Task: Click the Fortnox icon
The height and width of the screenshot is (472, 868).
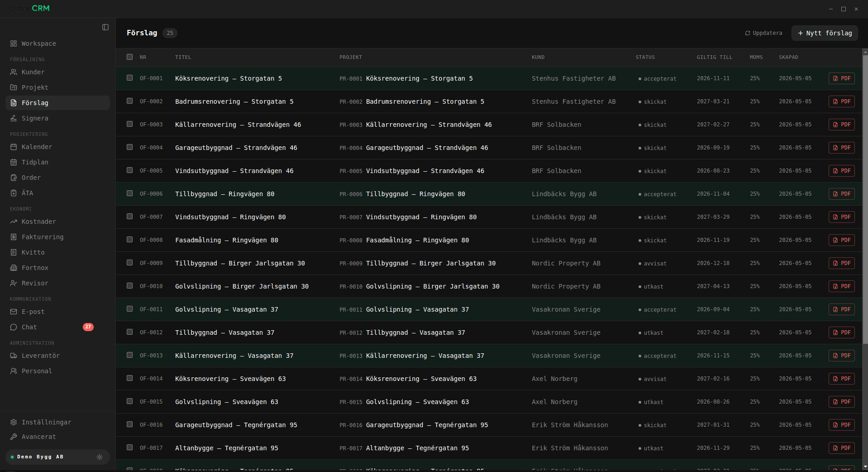Action: coord(14,268)
